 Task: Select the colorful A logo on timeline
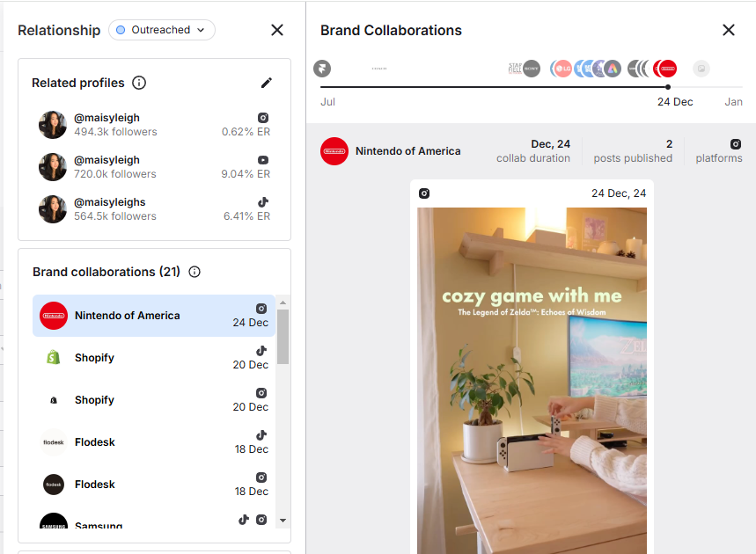click(613, 69)
